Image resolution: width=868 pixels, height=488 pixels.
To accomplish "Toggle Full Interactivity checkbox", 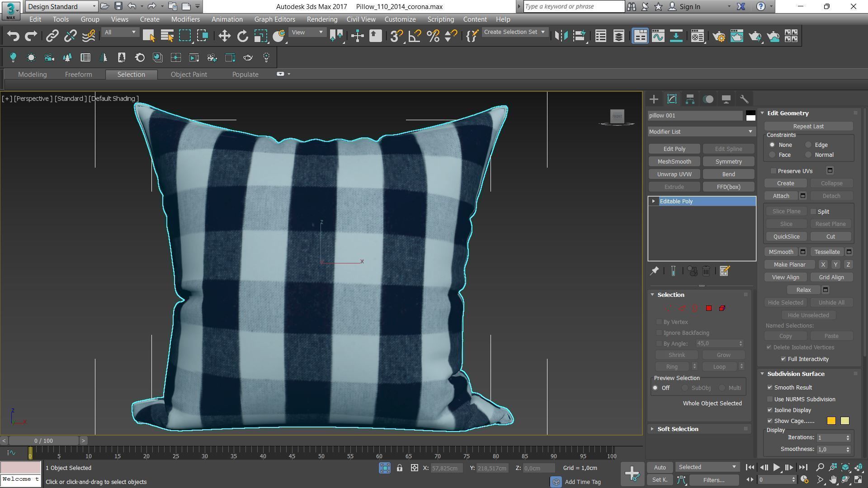I will coord(783,359).
